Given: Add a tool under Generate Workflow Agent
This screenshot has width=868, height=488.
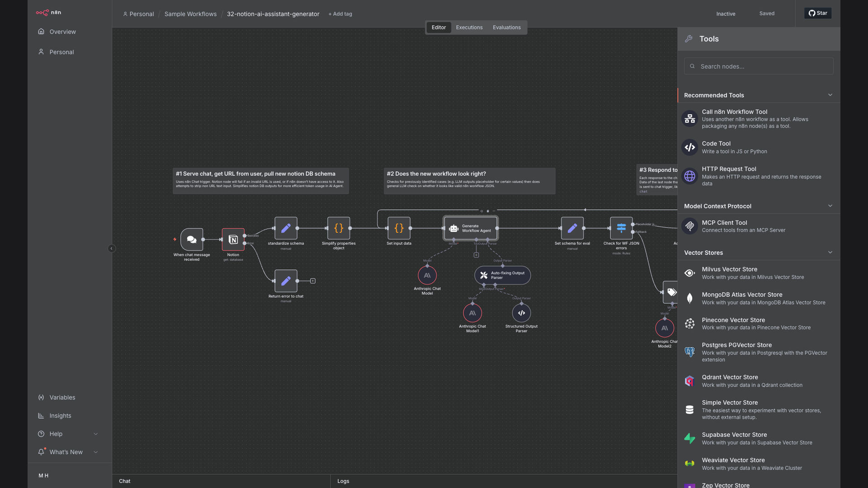Looking at the screenshot, I should tap(476, 255).
